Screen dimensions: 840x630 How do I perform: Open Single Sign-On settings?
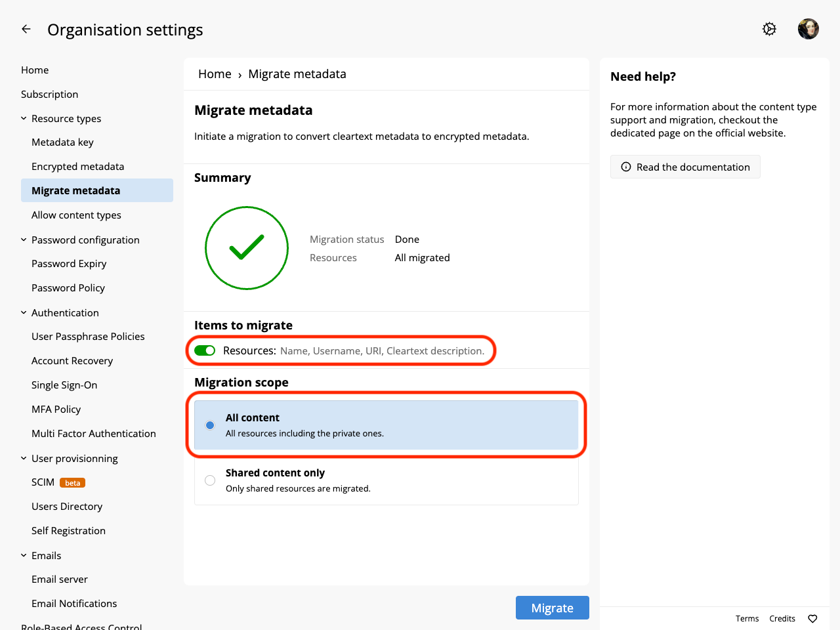pyautogui.click(x=64, y=385)
